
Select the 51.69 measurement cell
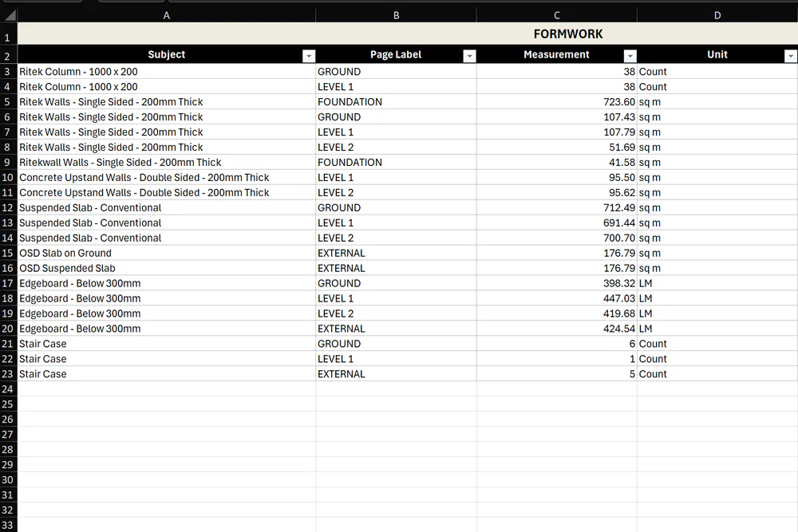point(557,148)
